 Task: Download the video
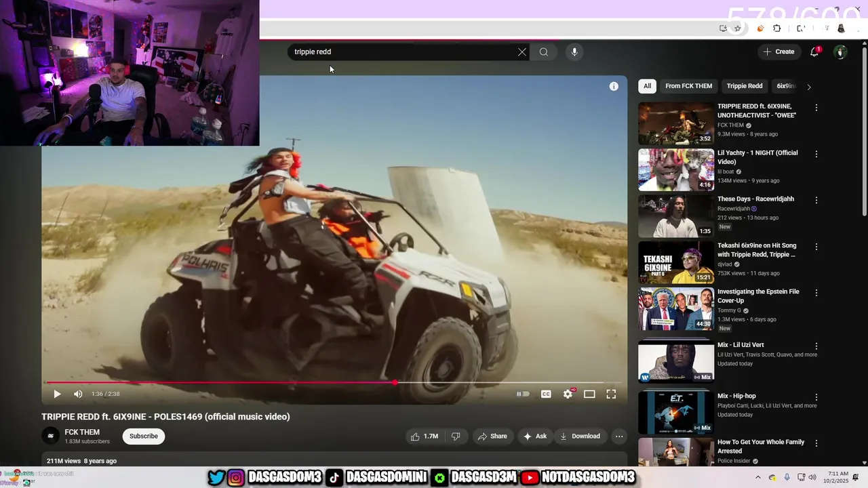[580, 436]
